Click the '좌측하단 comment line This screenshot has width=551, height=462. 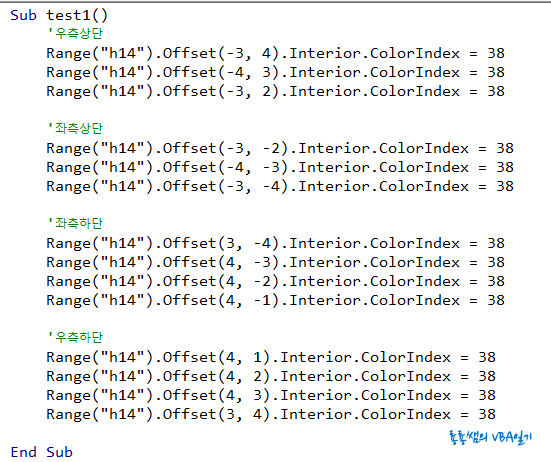75,223
